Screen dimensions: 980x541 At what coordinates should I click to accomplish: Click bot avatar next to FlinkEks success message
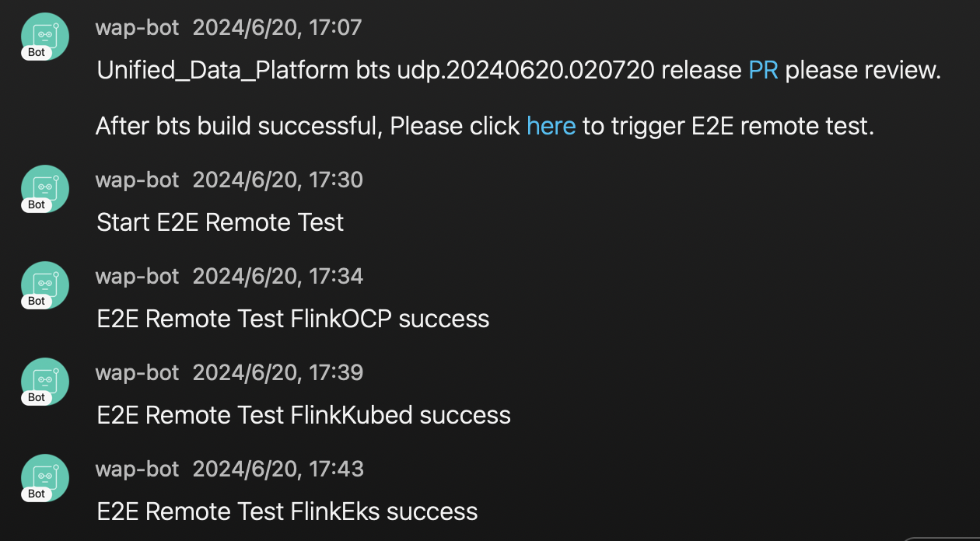click(x=45, y=476)
